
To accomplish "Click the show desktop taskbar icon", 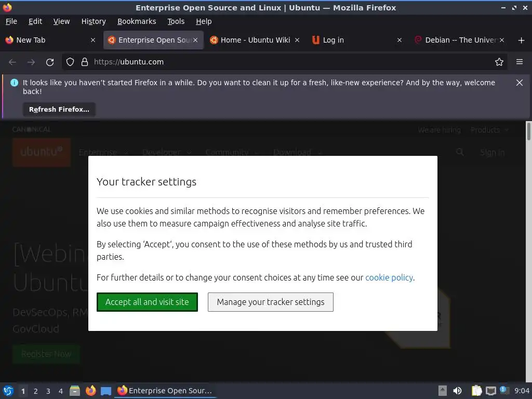I will tap(106, 391).
